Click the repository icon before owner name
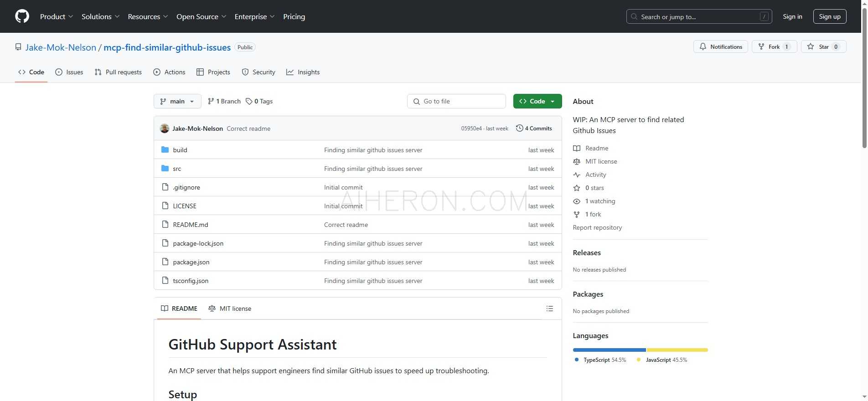This screenshot has width=868, height=401. click(x=18, y=47)
